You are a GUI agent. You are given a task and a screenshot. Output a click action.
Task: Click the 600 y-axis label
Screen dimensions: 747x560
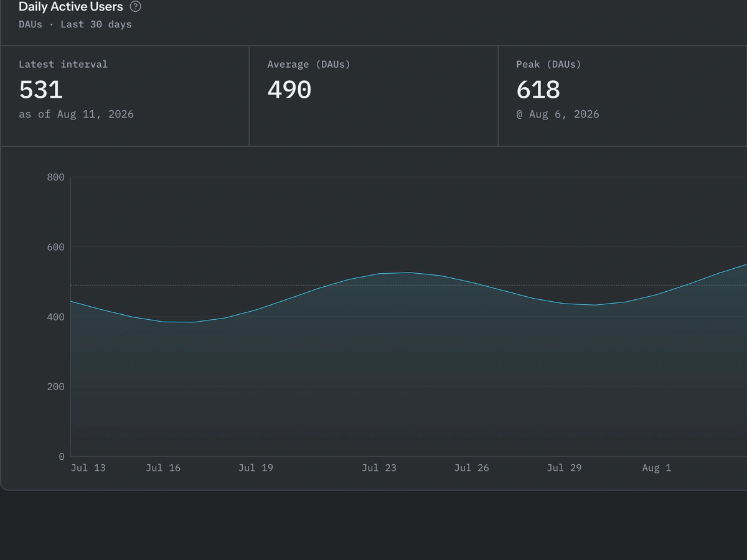click(x=55, y=247)
